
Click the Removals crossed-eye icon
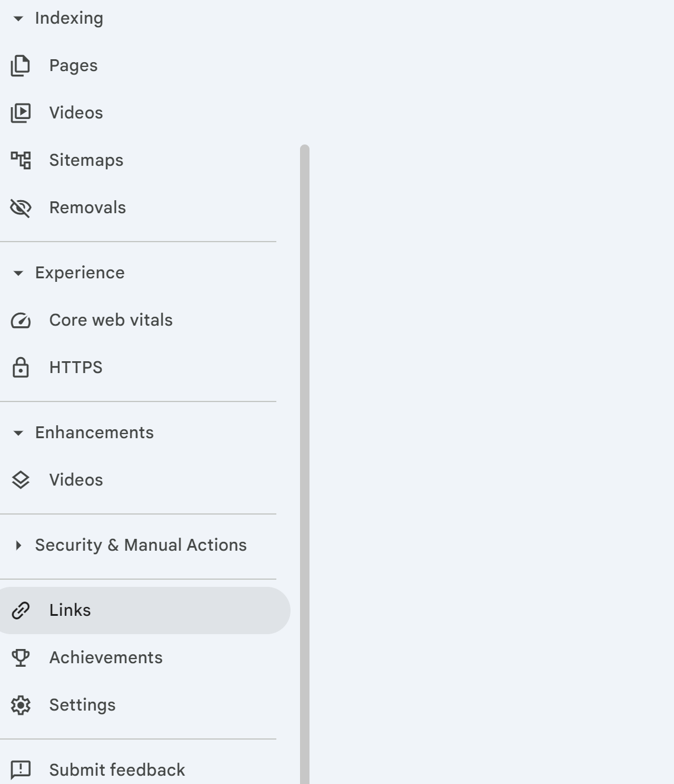21,208
